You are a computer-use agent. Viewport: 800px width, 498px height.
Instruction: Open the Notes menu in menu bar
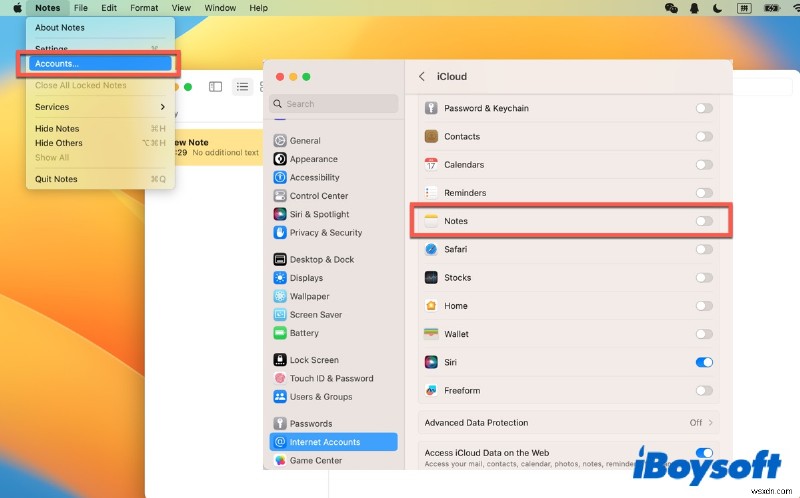[x=47, y=8]
